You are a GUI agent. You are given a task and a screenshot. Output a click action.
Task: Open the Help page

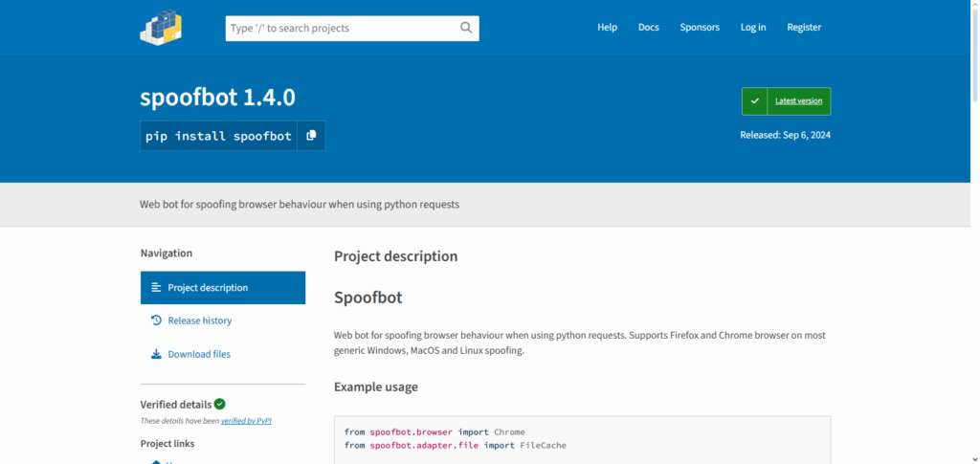pyautogui.click(x=607, y=28)
